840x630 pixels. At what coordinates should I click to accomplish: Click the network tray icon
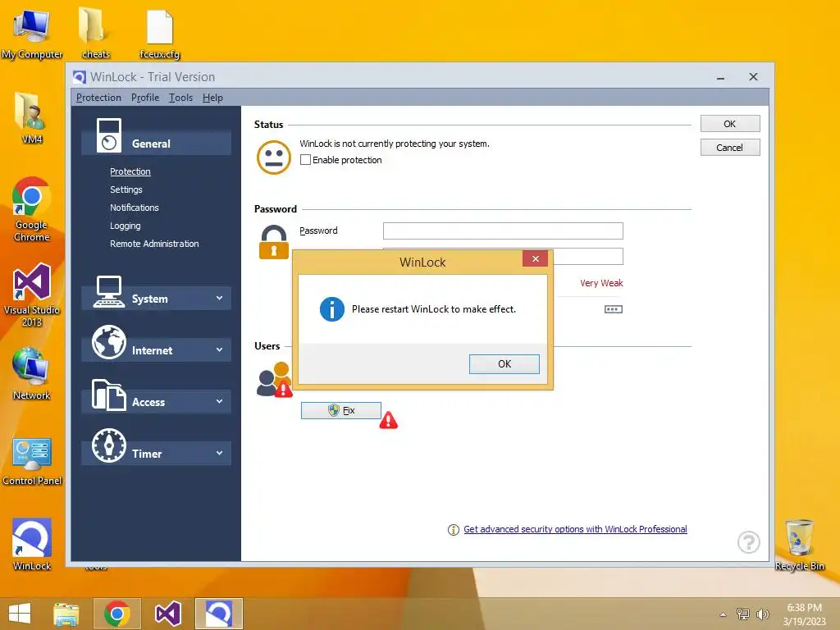[743, 614]
